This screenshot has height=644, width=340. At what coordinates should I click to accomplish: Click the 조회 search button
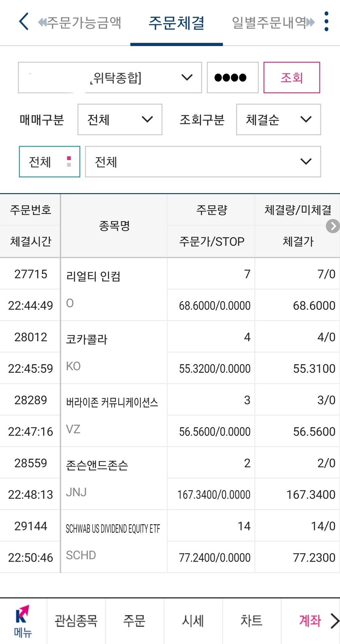point(292,78)
